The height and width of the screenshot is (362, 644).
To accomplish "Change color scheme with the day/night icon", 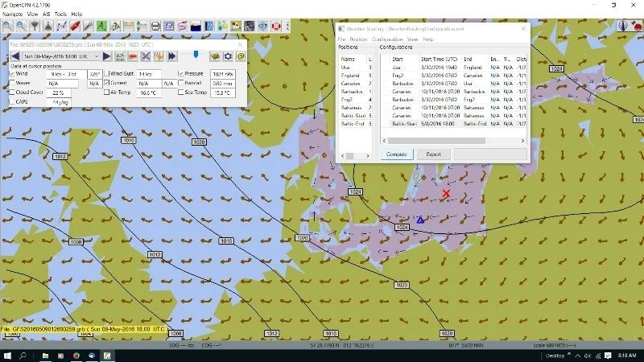I will click(x=196, y=27).
